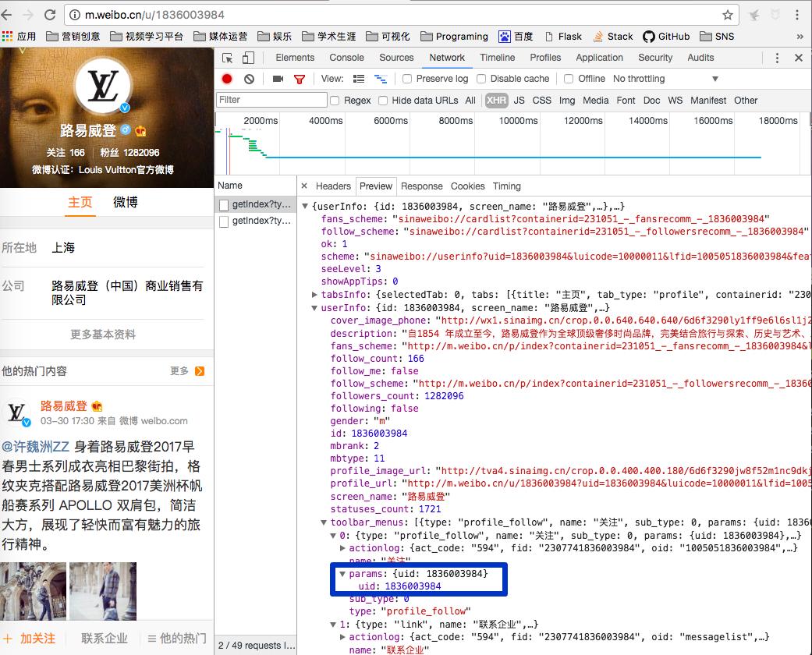The image size is (812, 655).
Task: Open the Cookies tab
Action: click(x=467, y=186)
